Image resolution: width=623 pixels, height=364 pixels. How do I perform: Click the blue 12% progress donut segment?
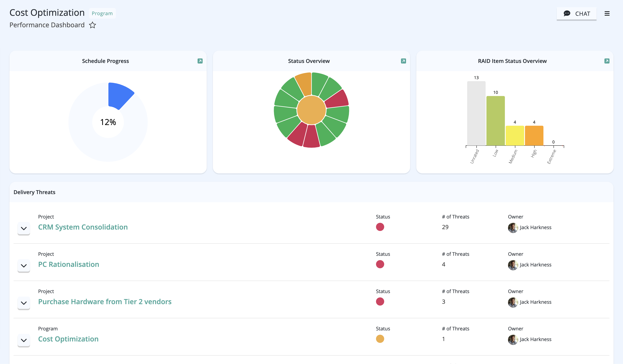coord(120,95)
